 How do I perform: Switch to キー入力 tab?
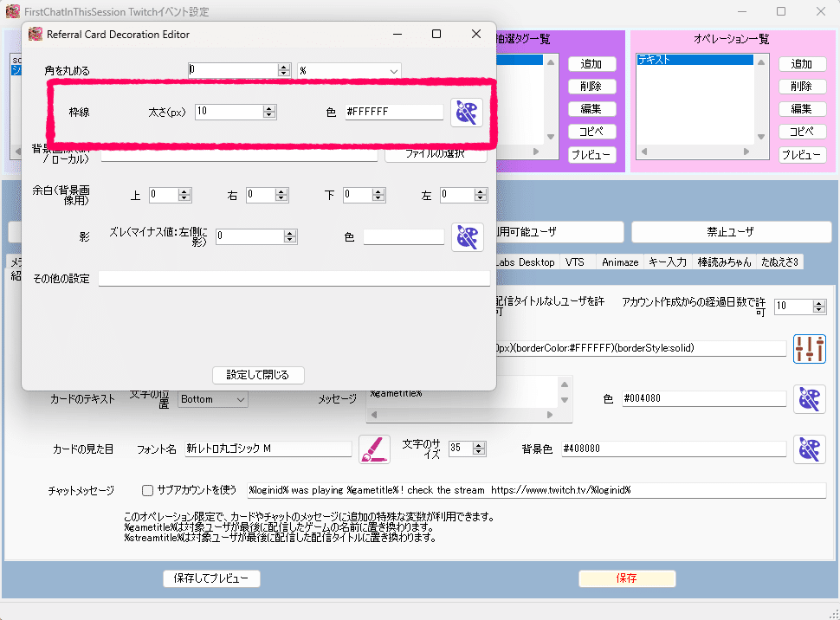coord(668,262)
